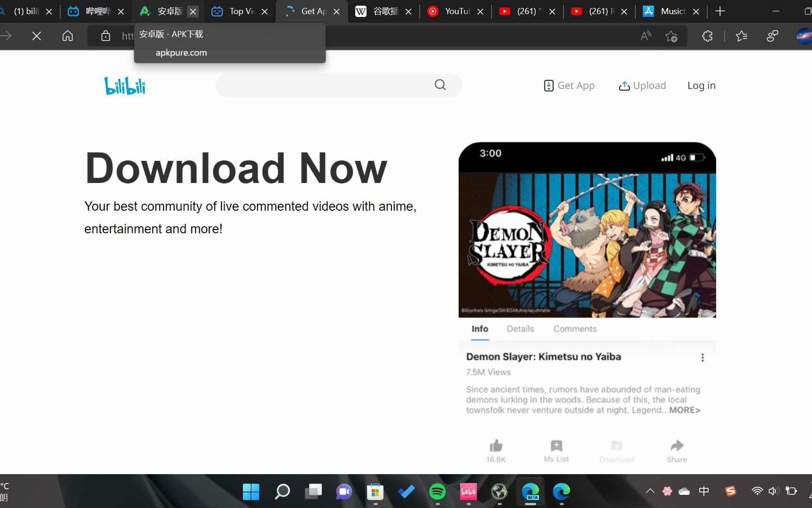Click the 中 input language indicator

(703, 491)
